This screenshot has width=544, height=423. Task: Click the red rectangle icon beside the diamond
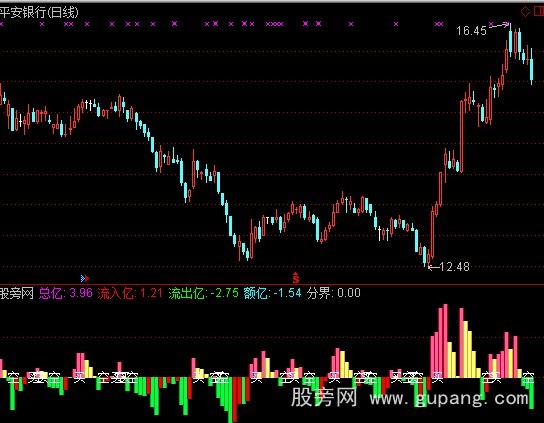[x=539, y=11]
